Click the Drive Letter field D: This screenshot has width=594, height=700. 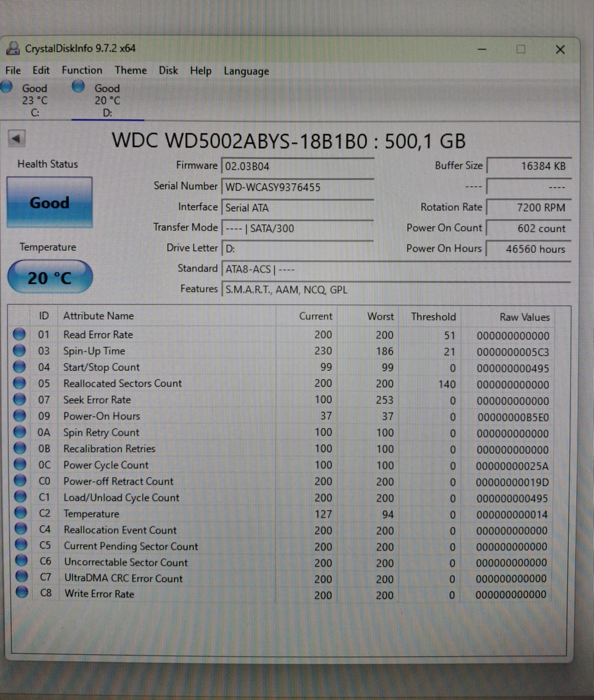298,249
